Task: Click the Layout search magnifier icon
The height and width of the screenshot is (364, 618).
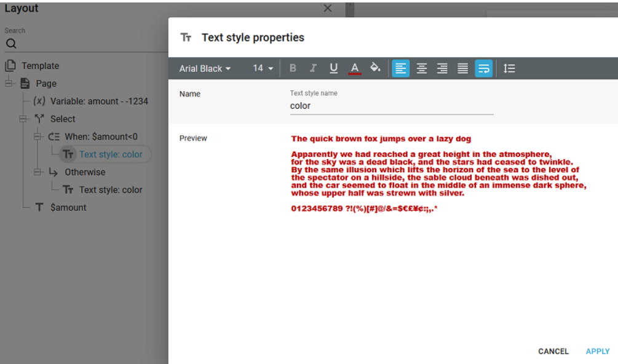Action: pyautogui.click(x=11, y=43)
